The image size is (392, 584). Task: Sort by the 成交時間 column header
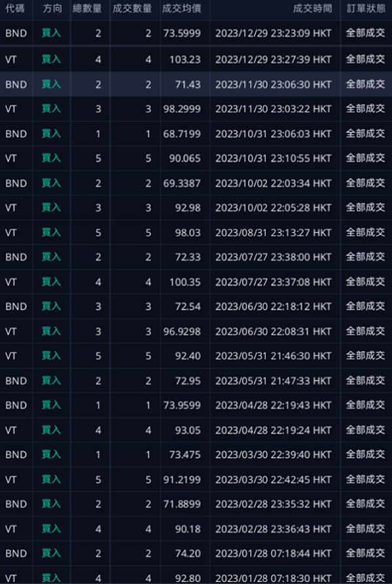pyautogui.click(x=312, y=9)
